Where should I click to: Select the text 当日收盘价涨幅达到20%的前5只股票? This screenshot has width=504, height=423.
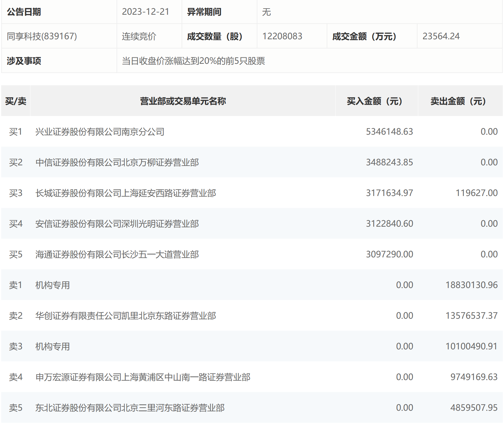(x=194, y=61)
